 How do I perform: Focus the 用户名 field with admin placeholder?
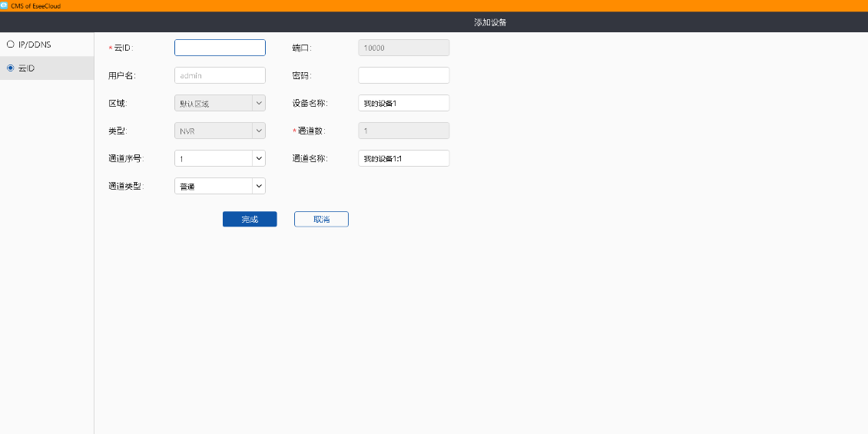(x=220, y=75)
